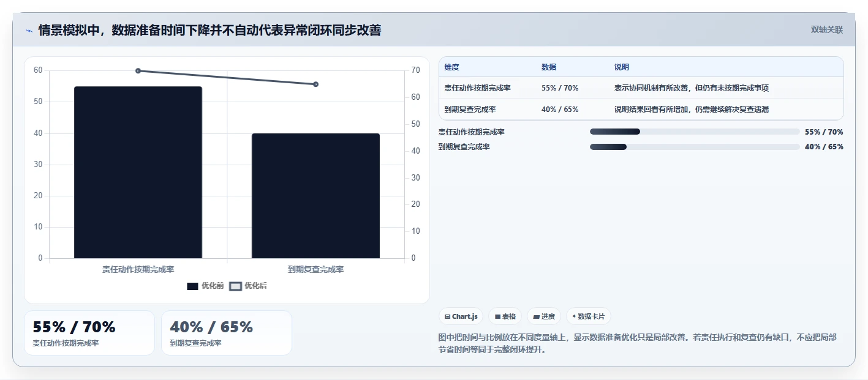
Task: Click the 55% / 70% cell in the table
Action: click(x=560, y=88)
